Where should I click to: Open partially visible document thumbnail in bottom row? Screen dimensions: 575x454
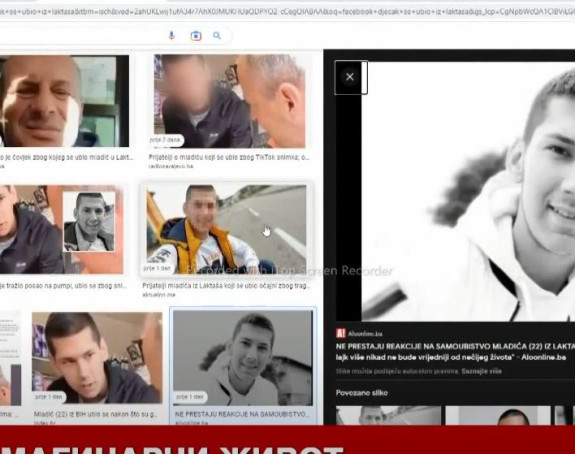(10, 358)
